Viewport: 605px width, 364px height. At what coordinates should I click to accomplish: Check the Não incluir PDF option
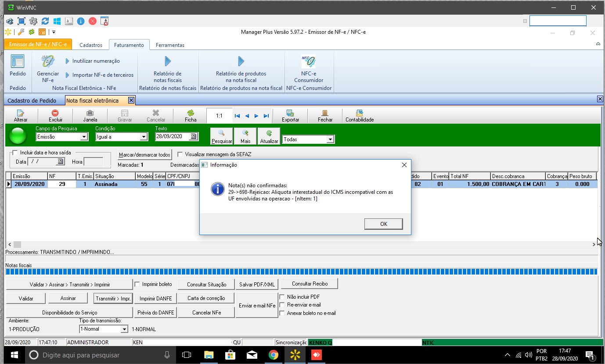pos(282,297)
